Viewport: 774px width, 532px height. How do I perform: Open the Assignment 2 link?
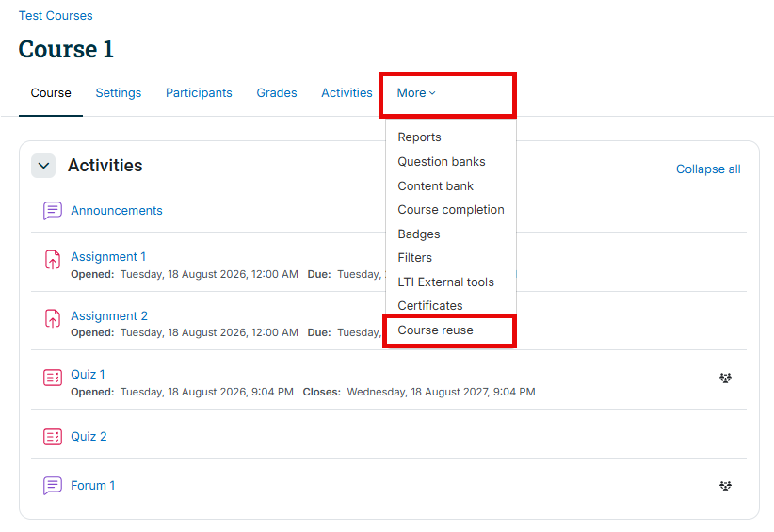click(x=109, y=315)
